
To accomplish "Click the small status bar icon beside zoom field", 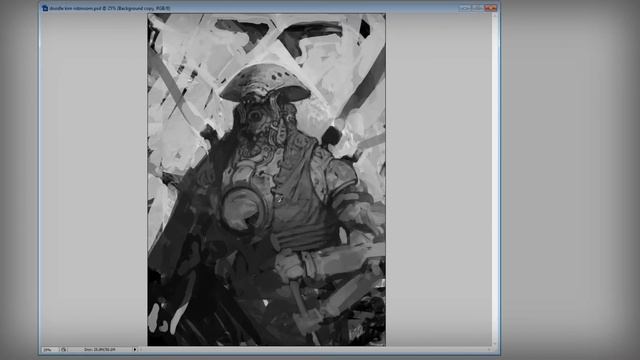I will pyautogui.click(x=64, y=350).
